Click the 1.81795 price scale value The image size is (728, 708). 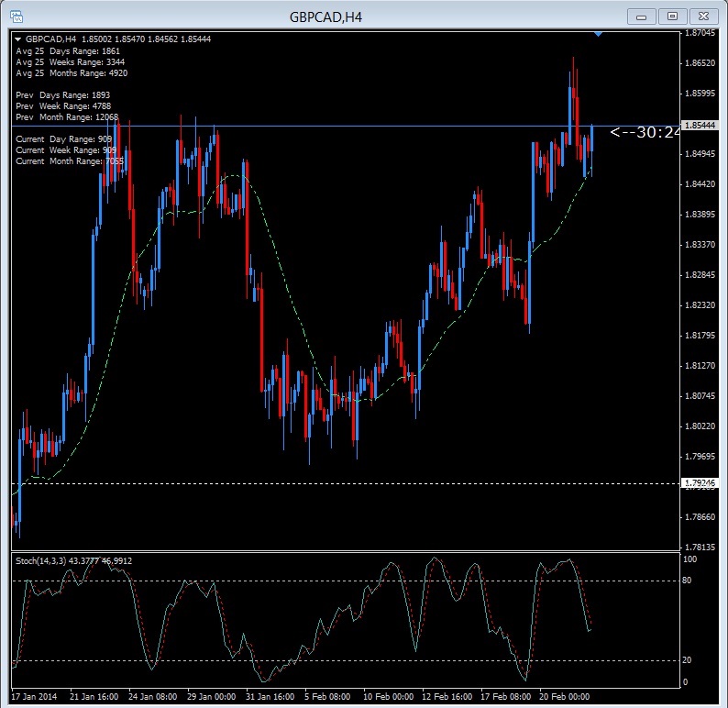coord(701,335)
